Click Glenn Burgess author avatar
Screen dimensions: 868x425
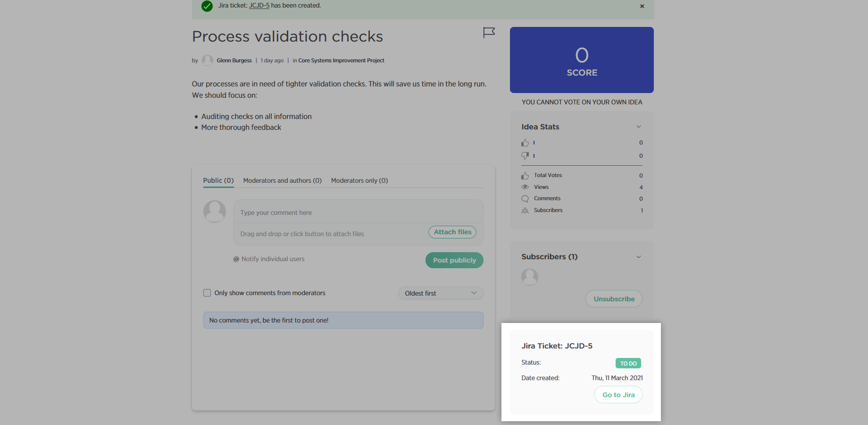[208, 60]
